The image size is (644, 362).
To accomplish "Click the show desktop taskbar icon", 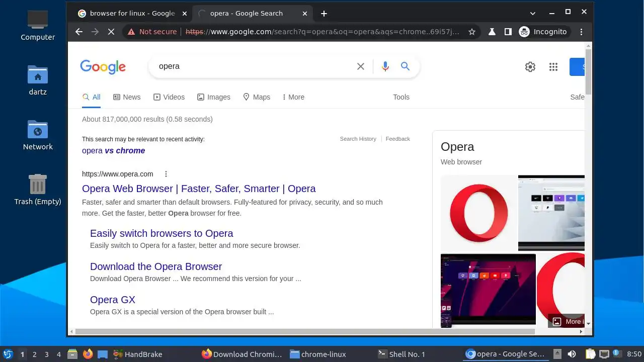I will pyautogui.click(x=103, y=354).
